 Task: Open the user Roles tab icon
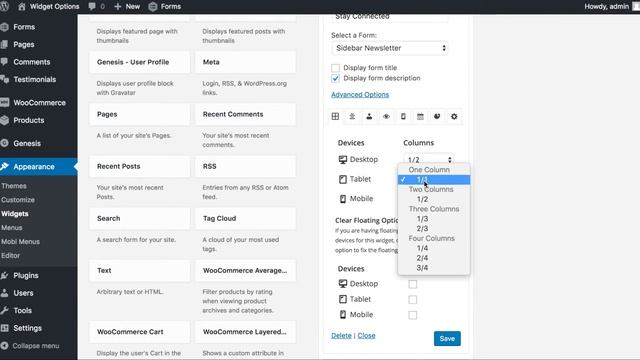click(x=369, y=116)
